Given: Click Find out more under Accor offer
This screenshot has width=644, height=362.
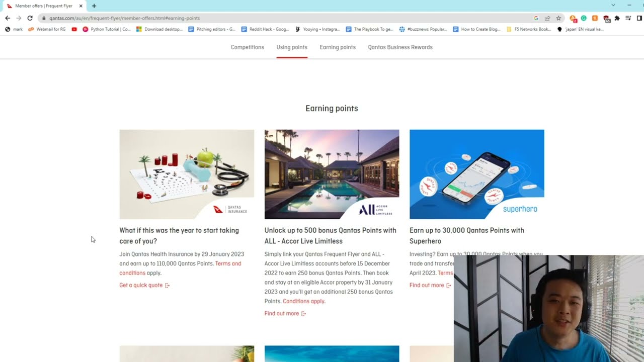Looking at the screenshot, I should pyautogui.click(x=282, y=313).
